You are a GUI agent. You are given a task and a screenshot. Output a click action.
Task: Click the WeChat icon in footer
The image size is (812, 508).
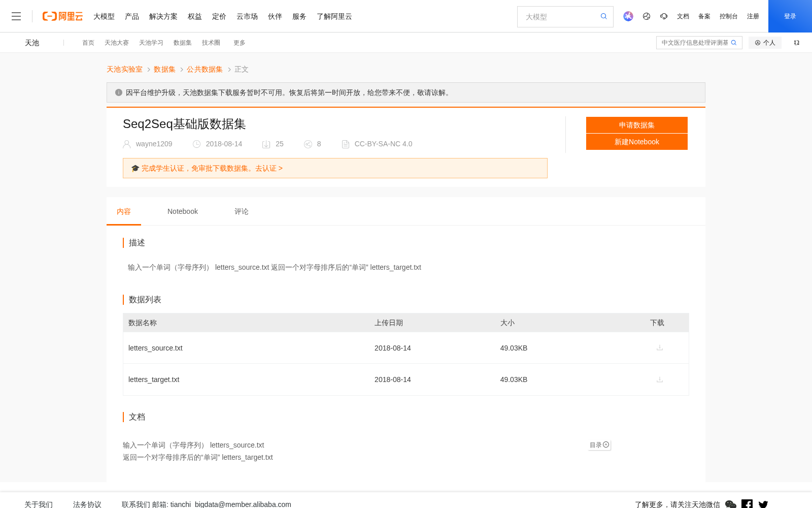tap(731, 504)
